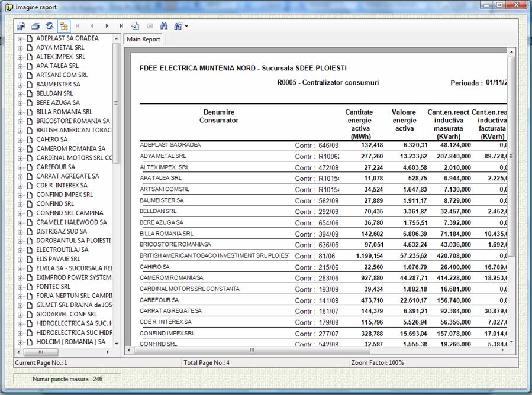Click Total Page No.: 4 status text
Screen dimensions: 532x395
pos(207,363)
